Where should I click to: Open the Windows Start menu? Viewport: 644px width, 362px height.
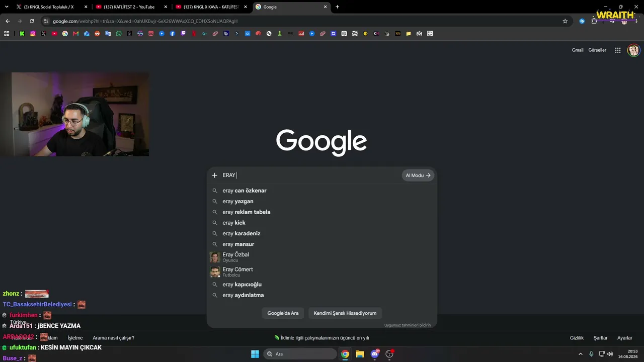pyautogui.click(x=255, y=354)
